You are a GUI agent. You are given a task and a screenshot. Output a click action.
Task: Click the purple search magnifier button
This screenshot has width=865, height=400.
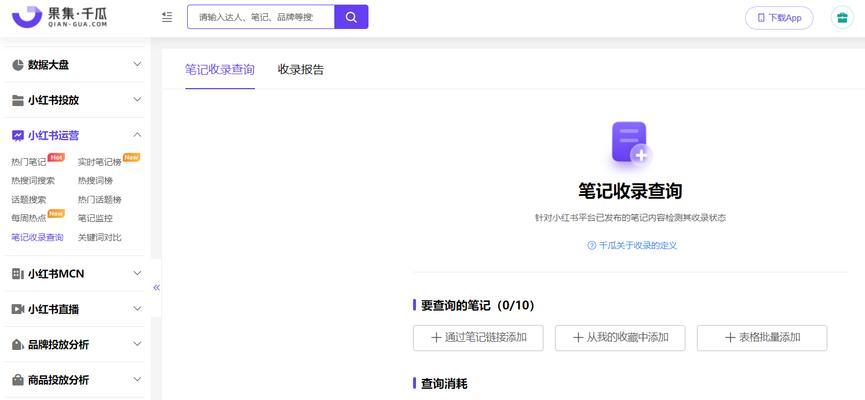click(x=351, y=17)
